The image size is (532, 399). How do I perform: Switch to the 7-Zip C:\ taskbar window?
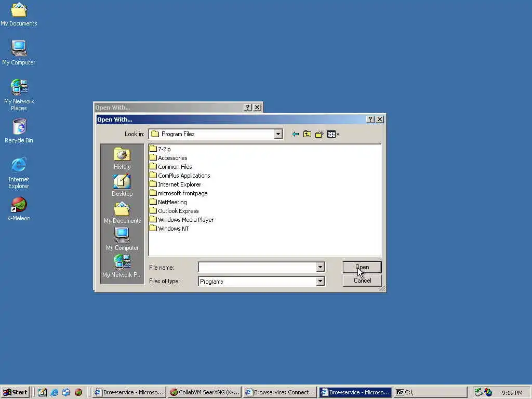pos(431,392)
